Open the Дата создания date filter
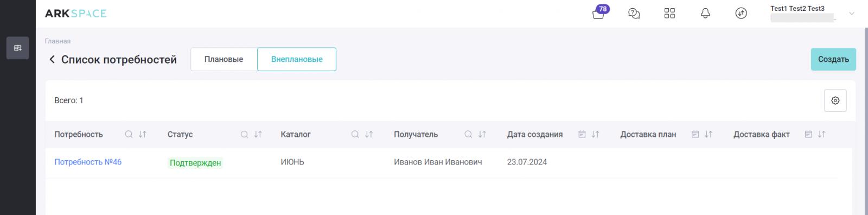 click(582, 134)
